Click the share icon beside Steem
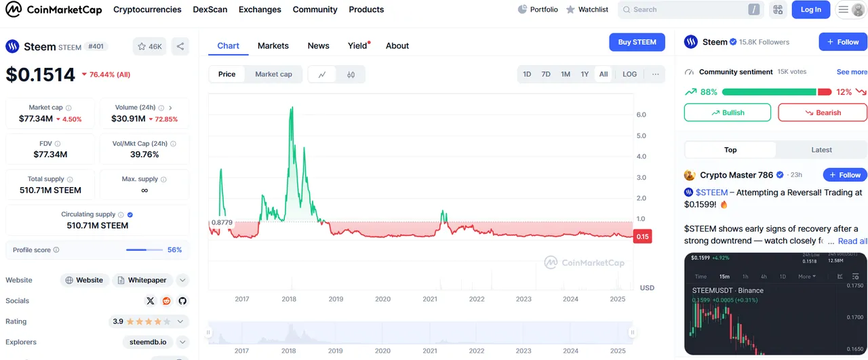 [180, 47]
